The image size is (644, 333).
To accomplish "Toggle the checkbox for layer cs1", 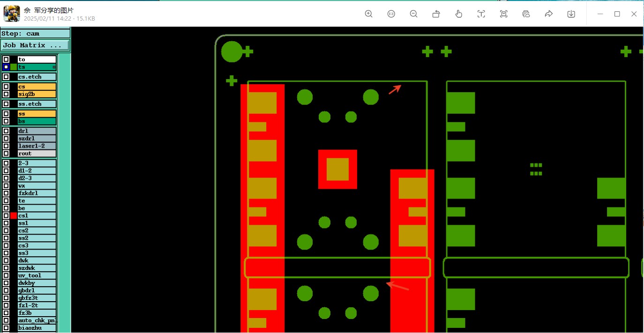I will click(x=6, y=216).
